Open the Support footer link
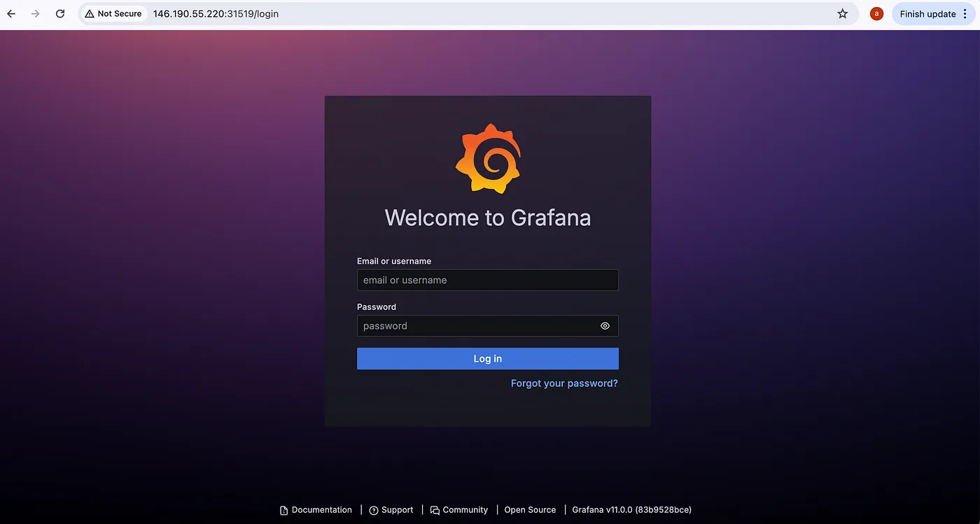Viewport: 980px width, 524px height. coord(391,510)
